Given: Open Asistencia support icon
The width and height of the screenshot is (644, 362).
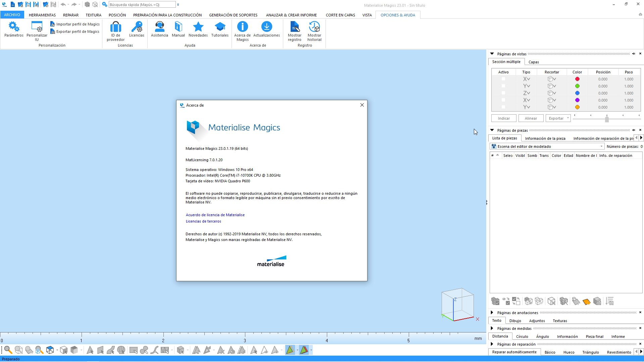Looking at the screenshot, I should [159, 27].
